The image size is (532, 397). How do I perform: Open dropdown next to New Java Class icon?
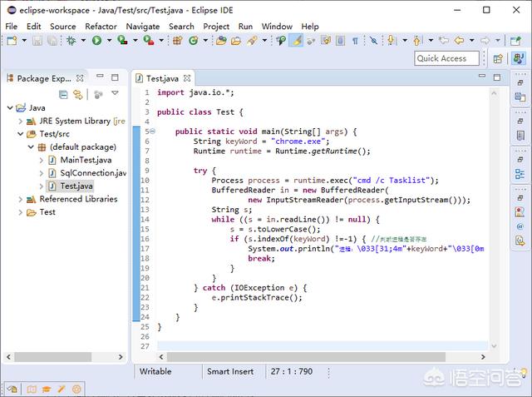(x=205, y=41)
